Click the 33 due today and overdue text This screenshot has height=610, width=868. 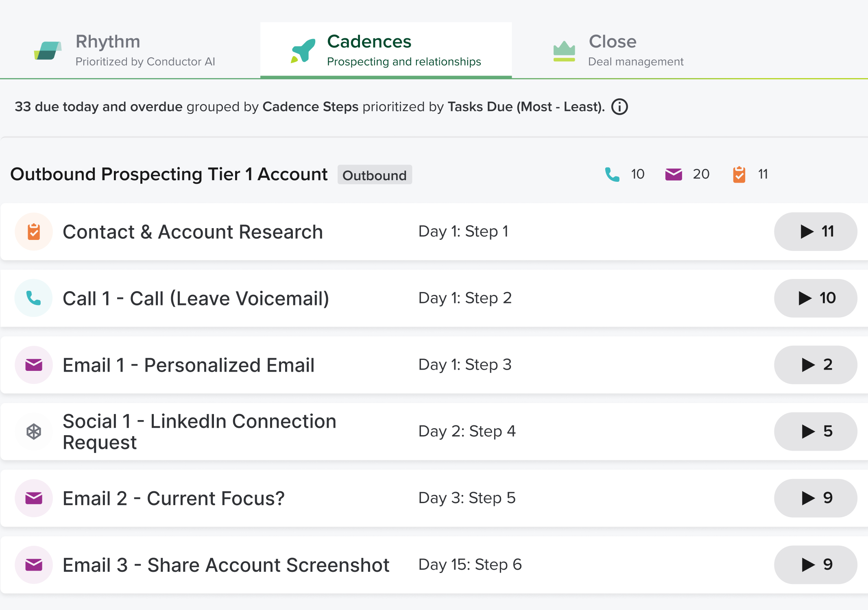98,107
